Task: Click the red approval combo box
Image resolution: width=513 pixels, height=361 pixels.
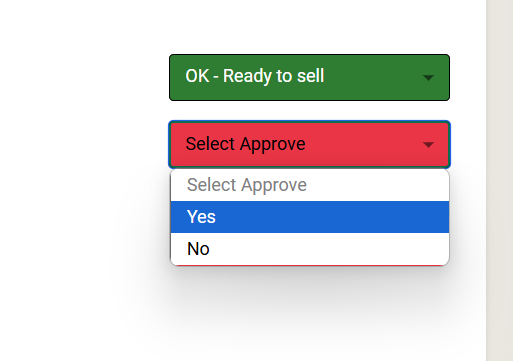Action: 309,144
